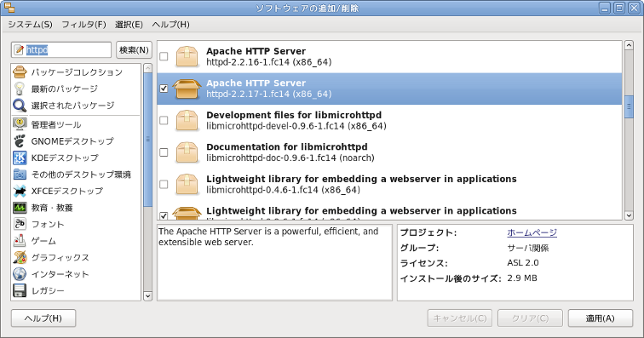This screenshot has height=338, width=644.
Task: Click the Package Collections (パッケージコレクション) category icon
Action: click(x=20, y=72)
